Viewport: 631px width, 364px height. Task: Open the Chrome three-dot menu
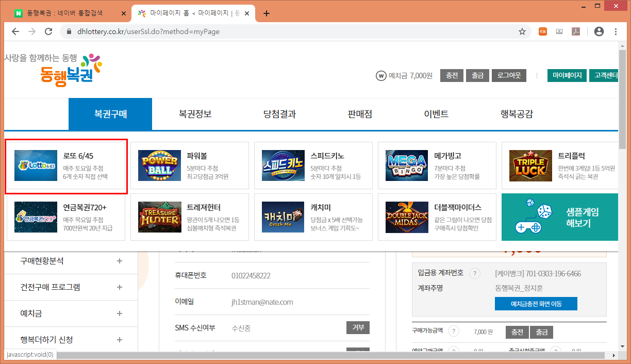coord(616,31)
